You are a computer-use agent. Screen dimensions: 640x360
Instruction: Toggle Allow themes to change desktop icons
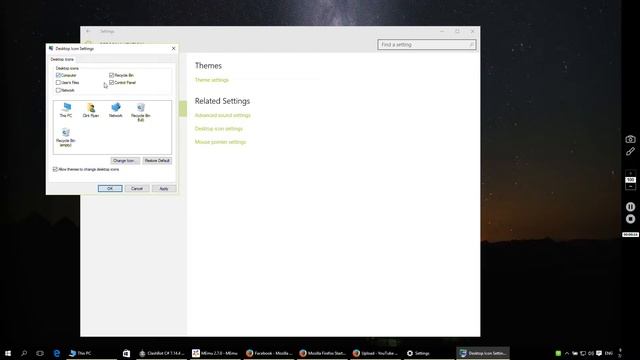pos(55,169)
